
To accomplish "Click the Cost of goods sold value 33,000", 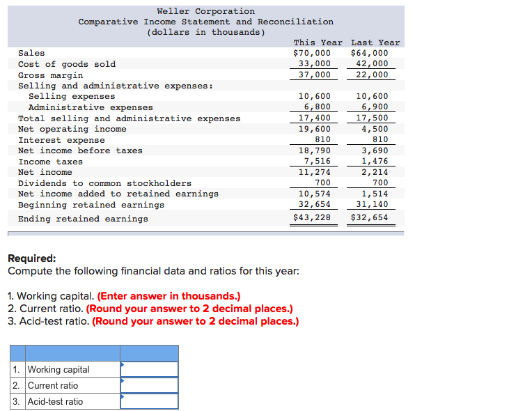I will point(315,63).
